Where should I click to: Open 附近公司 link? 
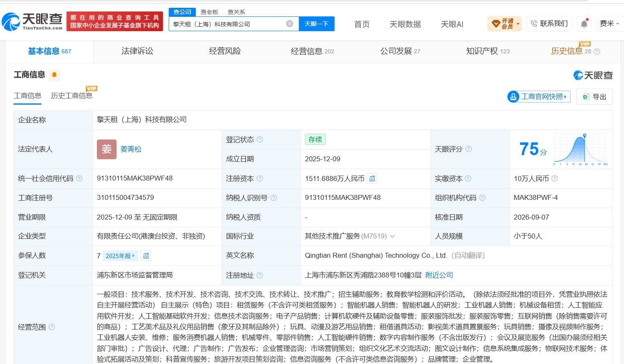439,275
